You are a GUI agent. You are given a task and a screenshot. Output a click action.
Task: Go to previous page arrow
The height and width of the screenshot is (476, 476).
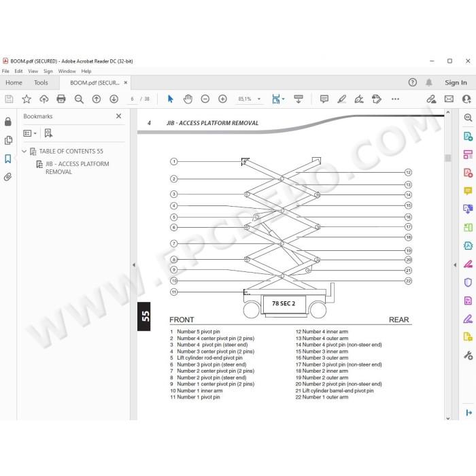tap(97, 99)
